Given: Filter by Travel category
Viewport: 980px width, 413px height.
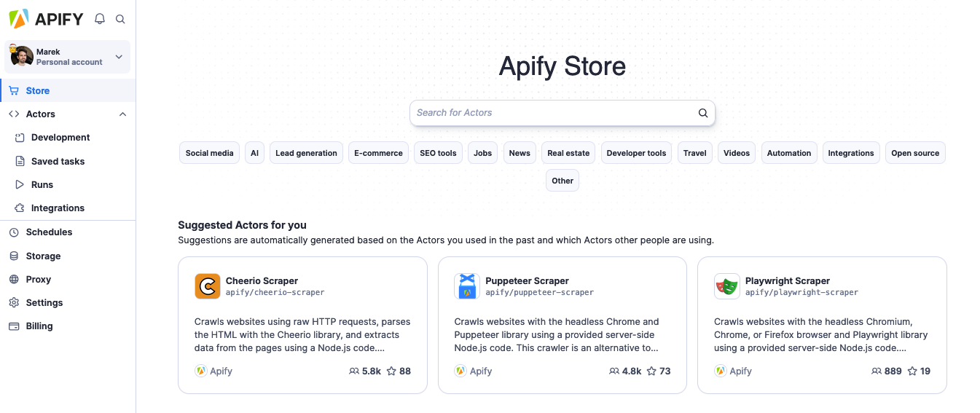Looking at the screenshot, I should (x=694, y=153).
